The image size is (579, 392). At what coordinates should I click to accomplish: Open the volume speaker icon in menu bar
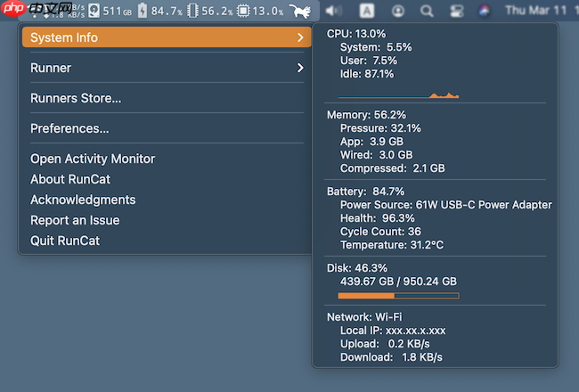[x=333, y=11]
